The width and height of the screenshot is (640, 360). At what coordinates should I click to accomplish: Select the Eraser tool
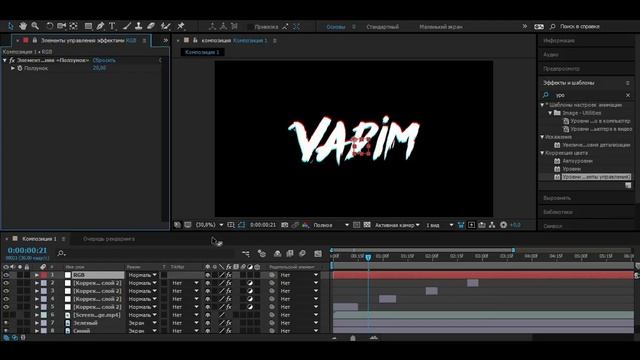151,26
